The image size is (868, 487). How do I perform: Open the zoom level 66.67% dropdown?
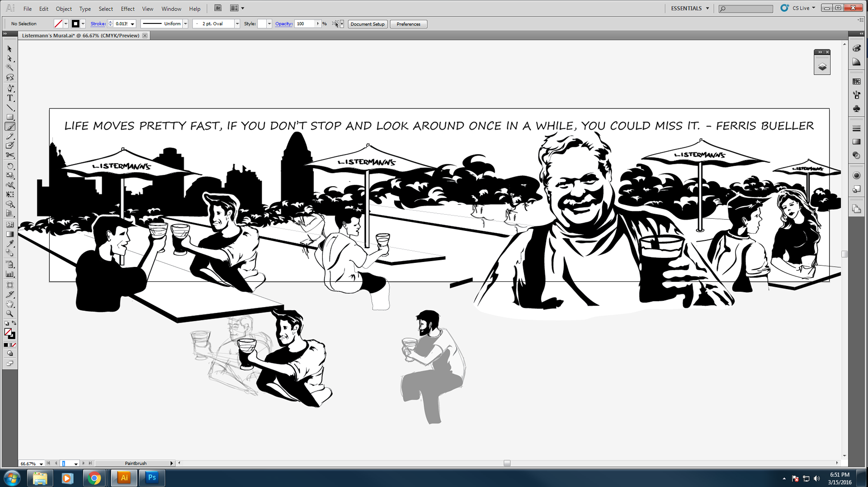click(41, 464)
